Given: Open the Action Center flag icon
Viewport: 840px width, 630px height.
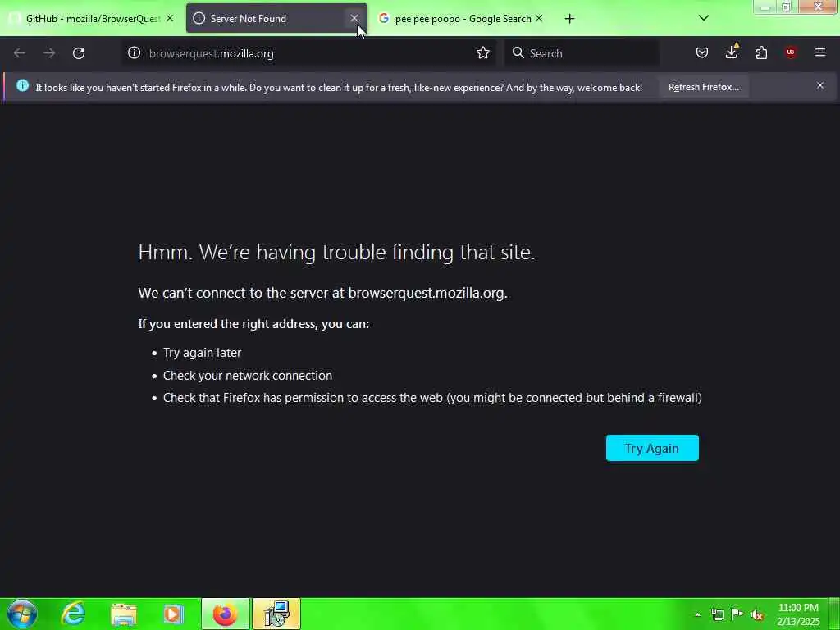Looking at the screenshot, I should pyautogui.click(x=737, y=614).
